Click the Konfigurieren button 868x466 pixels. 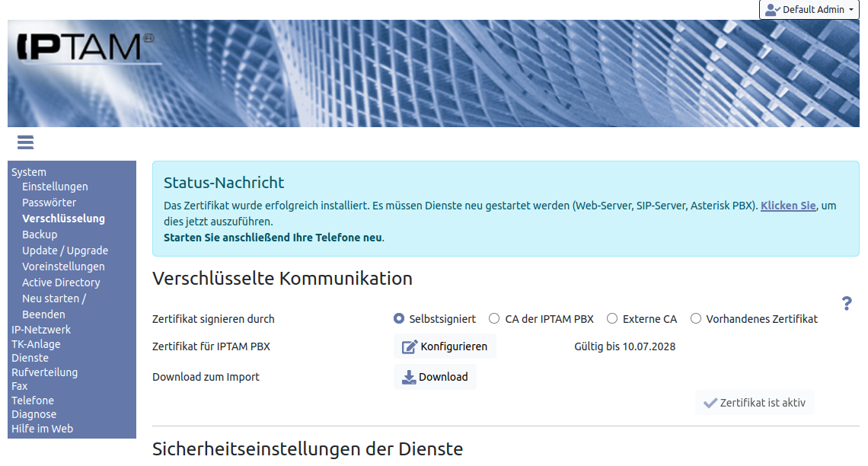coord(445,346)
